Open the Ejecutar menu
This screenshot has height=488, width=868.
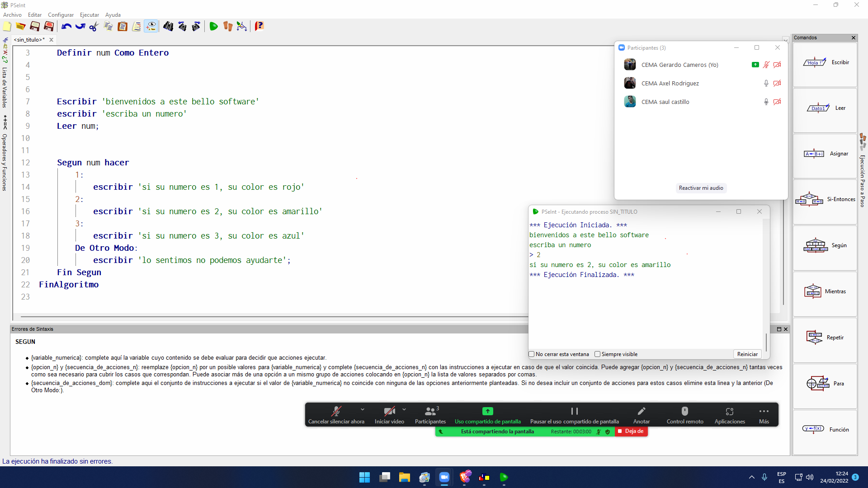pyautogui.click(x=89, y=15)
